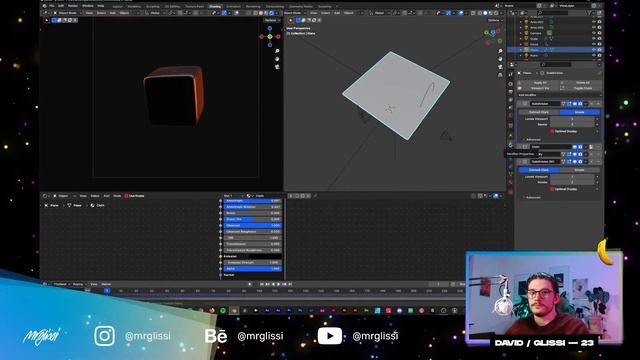Open the Tool properties tab
The image size is (640, 360).
point(511,74)
